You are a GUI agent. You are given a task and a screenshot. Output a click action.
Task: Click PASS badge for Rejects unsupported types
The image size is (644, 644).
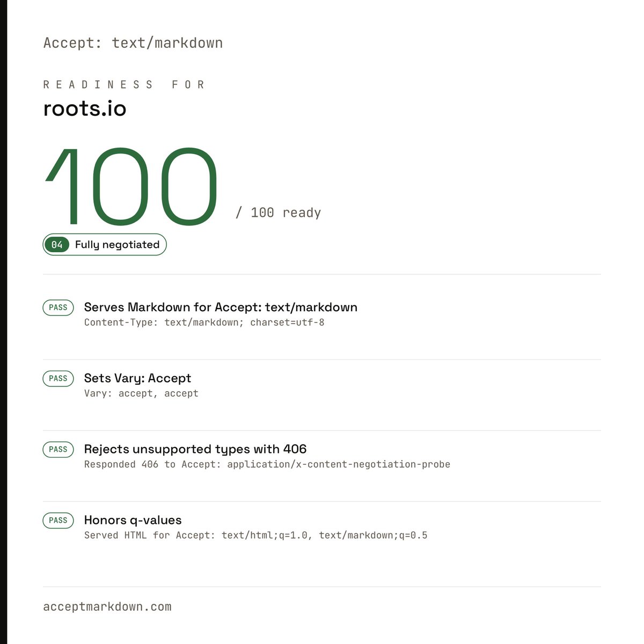click(58, 449)
